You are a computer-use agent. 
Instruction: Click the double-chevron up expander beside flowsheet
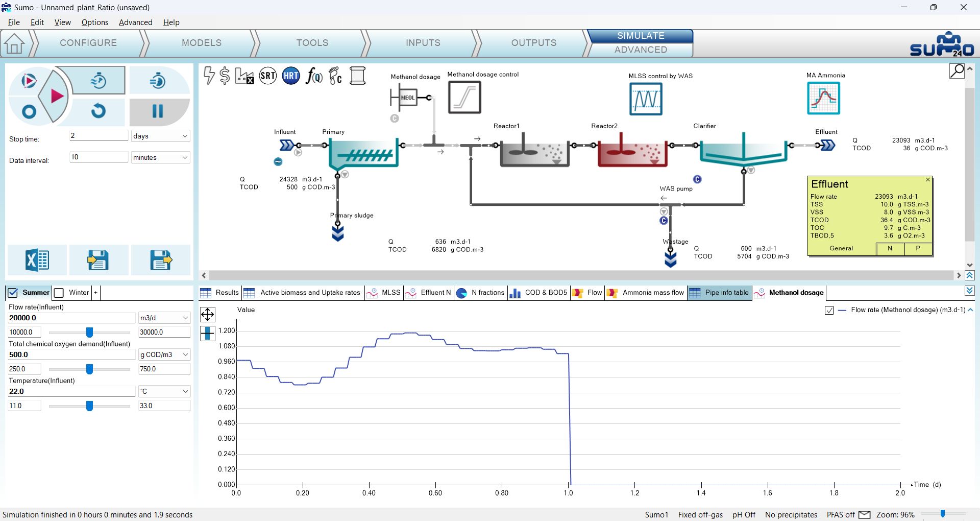970,275
